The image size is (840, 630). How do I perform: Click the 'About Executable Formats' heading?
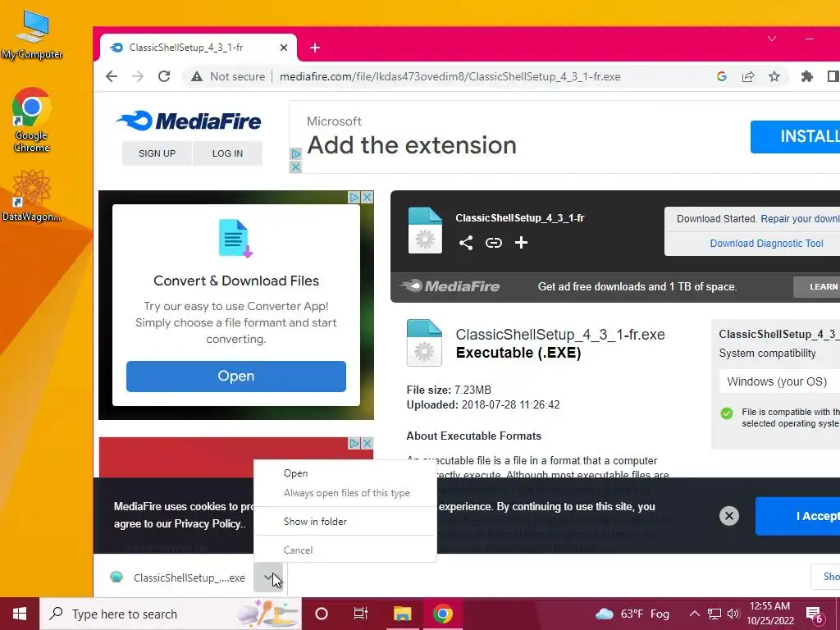coord(474,436)
